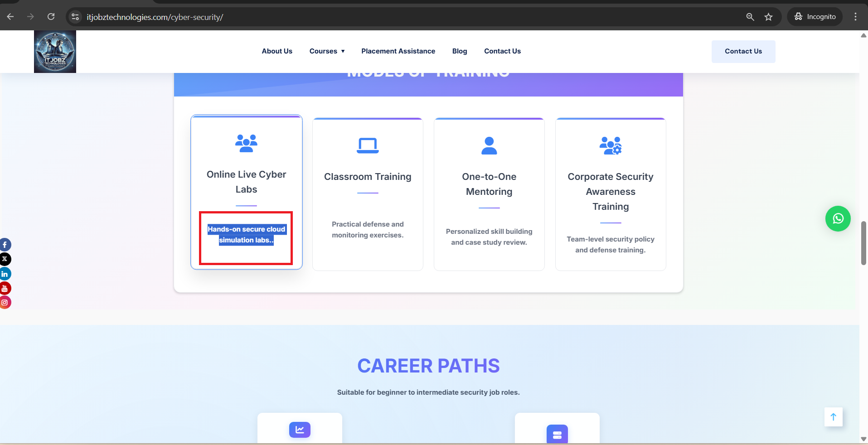Open the Instagram sidebar icon
This screenshot has height=445, width=868.
(5, 302)
